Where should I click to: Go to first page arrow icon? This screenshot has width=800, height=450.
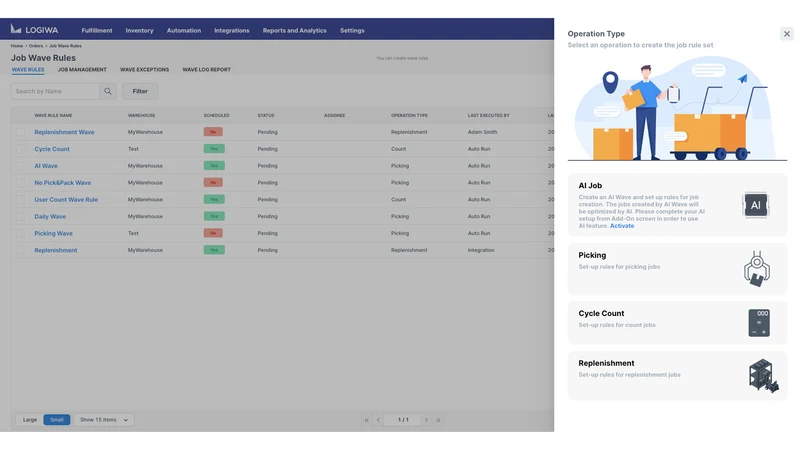[366, 420]
